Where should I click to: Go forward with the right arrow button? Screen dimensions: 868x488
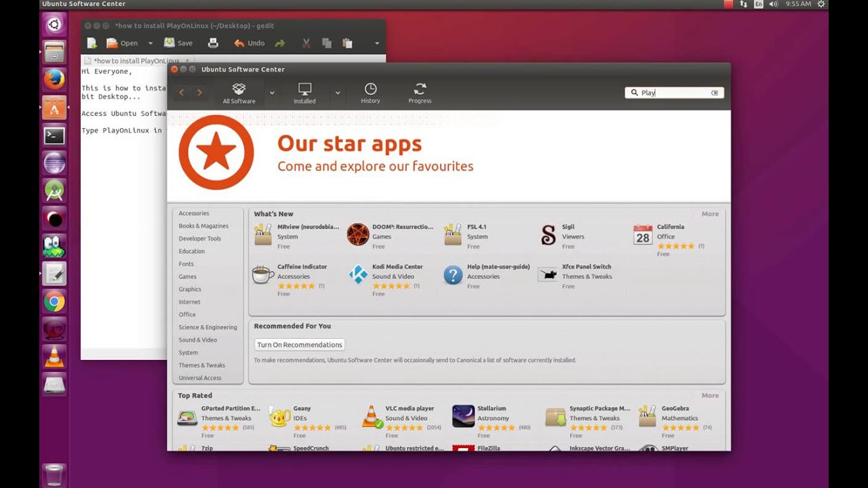199,92
